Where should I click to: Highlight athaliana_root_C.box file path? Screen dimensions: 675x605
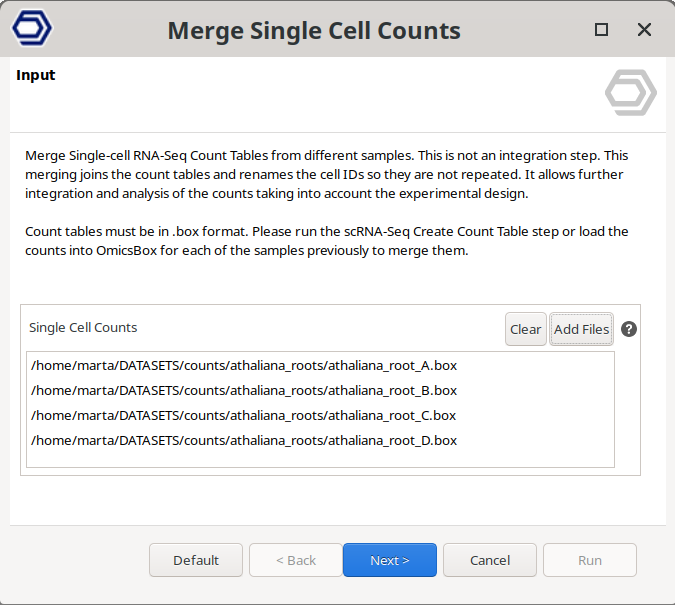244,415
